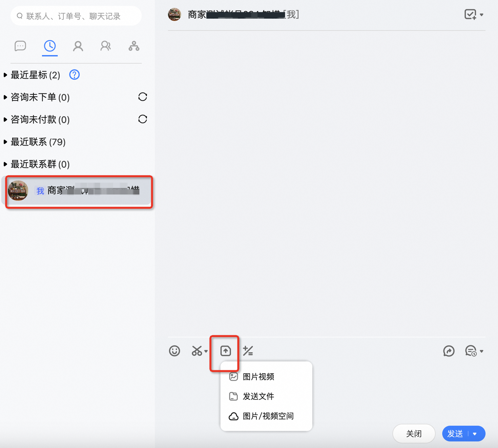Choose 图片/视频空间 from the upload menu
The image size is (498, 448).
[266, 416]
